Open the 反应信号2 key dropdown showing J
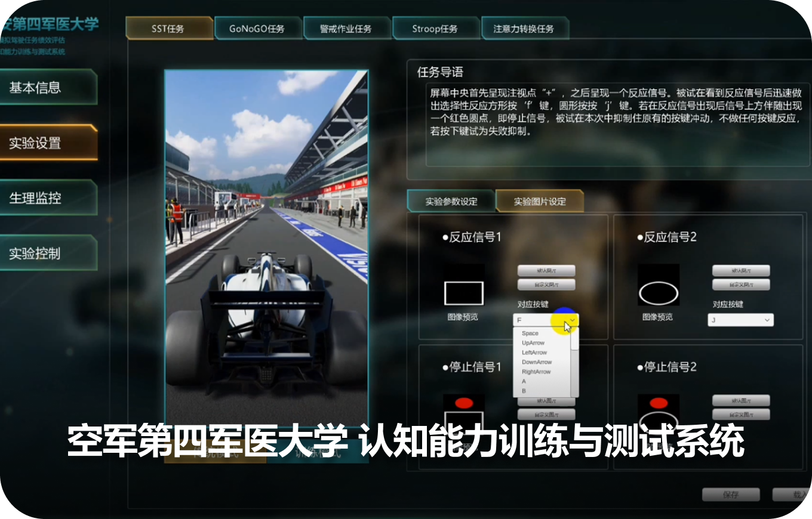Screen dimensions: 812x519 tap(740, 320)
